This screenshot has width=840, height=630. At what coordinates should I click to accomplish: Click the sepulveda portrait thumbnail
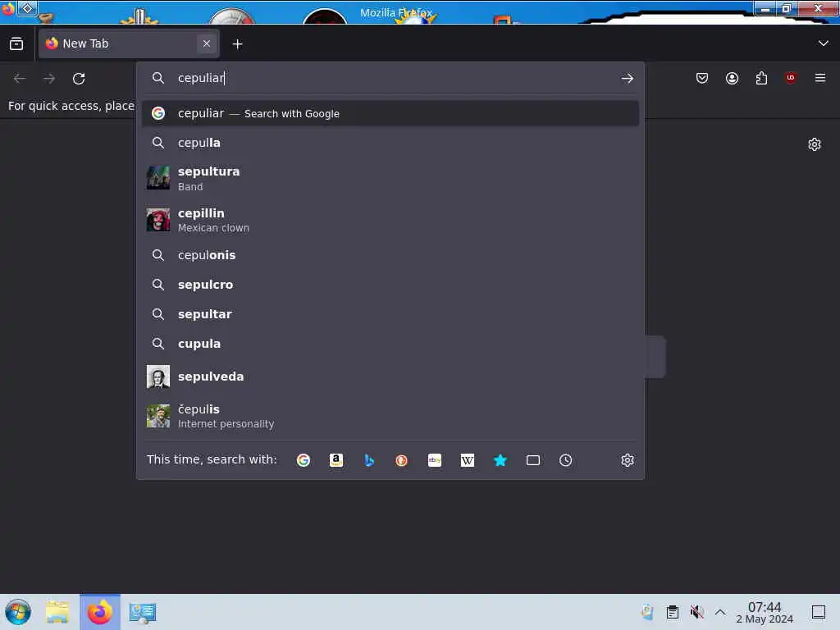pyautogui.click(x=158, y=377)
